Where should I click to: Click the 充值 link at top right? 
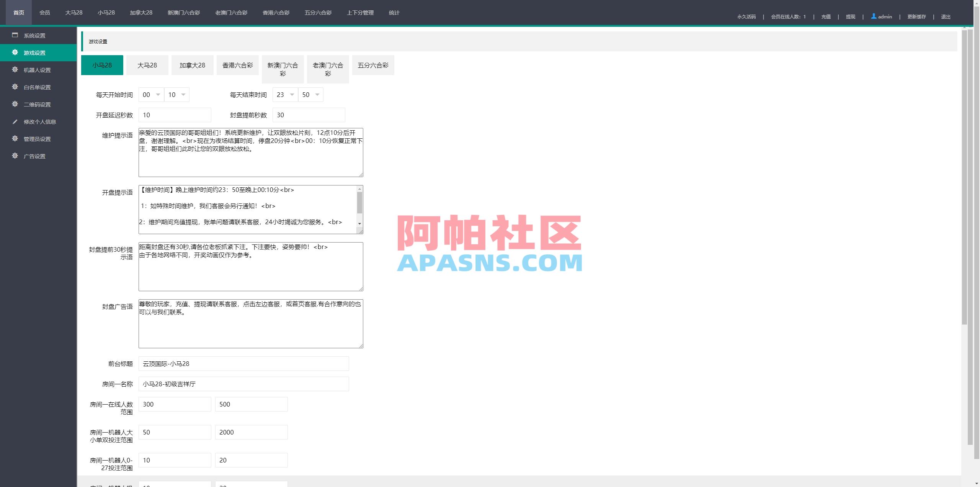click(826, 16)
